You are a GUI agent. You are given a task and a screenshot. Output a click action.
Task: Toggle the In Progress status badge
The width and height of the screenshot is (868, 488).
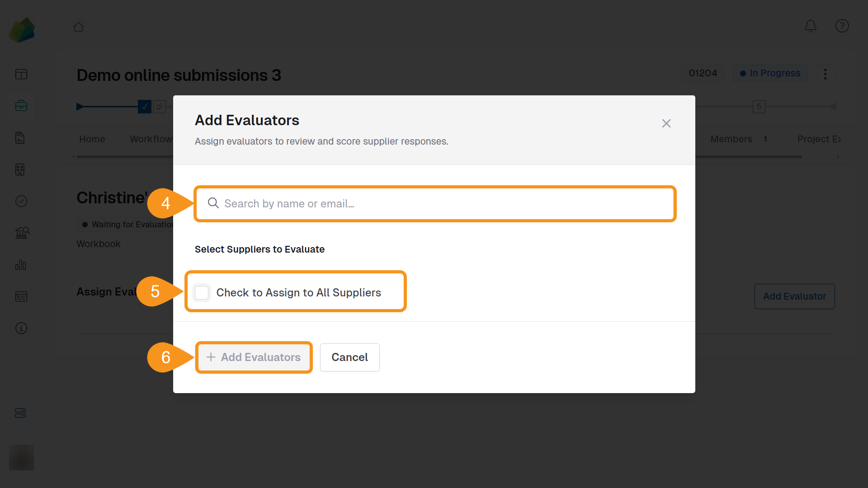pyautogui.click(x=770, y=73)
